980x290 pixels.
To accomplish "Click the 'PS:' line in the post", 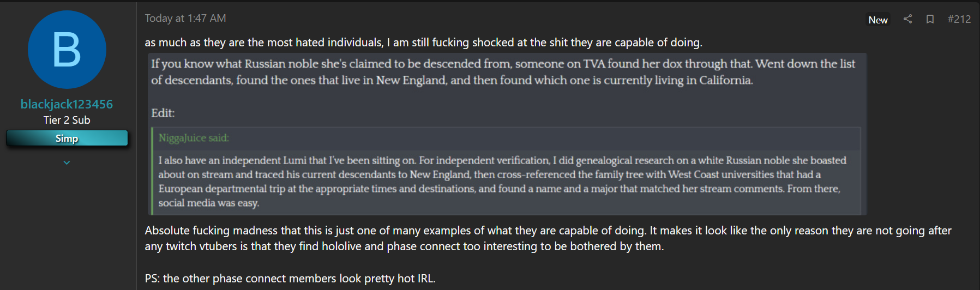I will pyautogui.click(x=290, y=279).
